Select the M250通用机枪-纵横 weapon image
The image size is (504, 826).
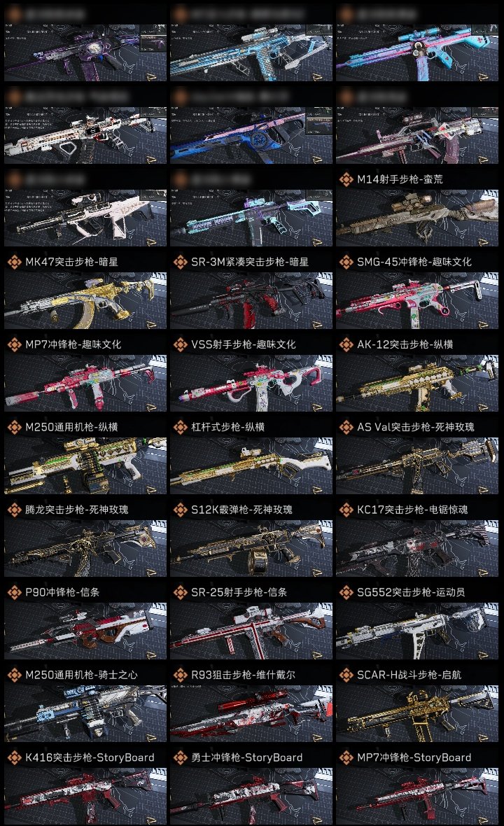85,465
